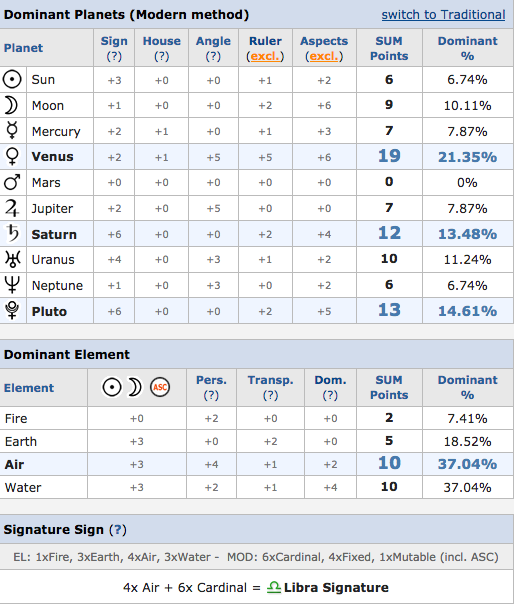This screenshot has height=604, width=514.
Task: Click the Angle column help question mark
Action: [213, 56]
